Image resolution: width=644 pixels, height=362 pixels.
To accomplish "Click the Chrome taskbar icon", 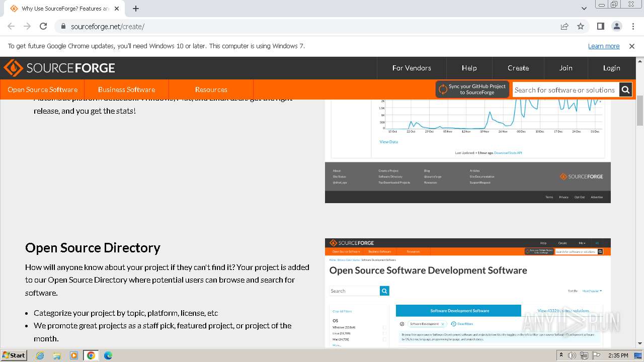I will 91,355.
